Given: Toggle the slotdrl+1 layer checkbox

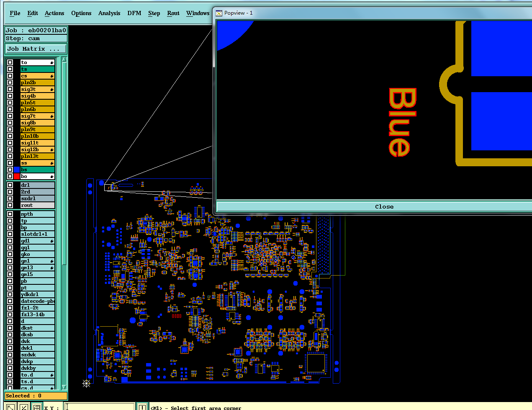Looking at the screenshot, I should (x=10, y=234).
